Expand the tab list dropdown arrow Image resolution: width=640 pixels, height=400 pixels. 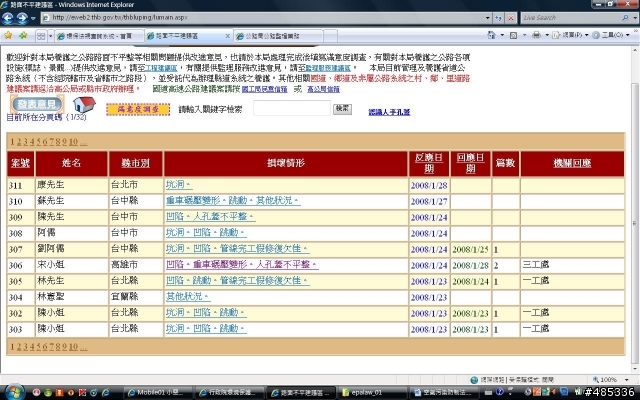pyautogui.click(x=51, y=36)
